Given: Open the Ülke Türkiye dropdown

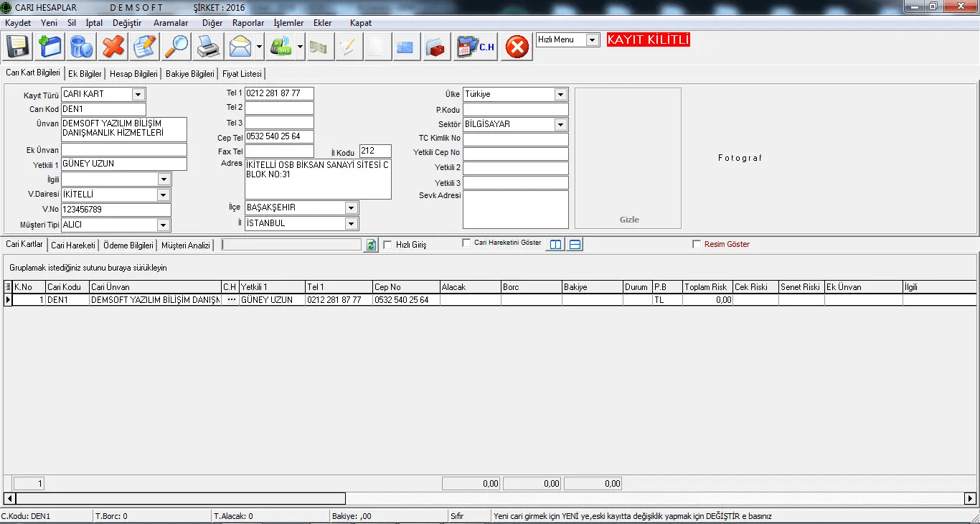Looking at the screenshot, I should click(560, 94).
